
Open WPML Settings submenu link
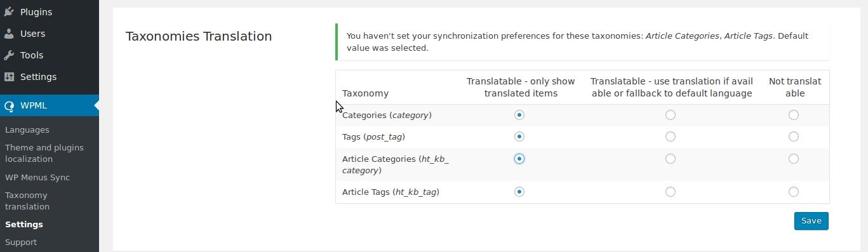tap(24, 224)
